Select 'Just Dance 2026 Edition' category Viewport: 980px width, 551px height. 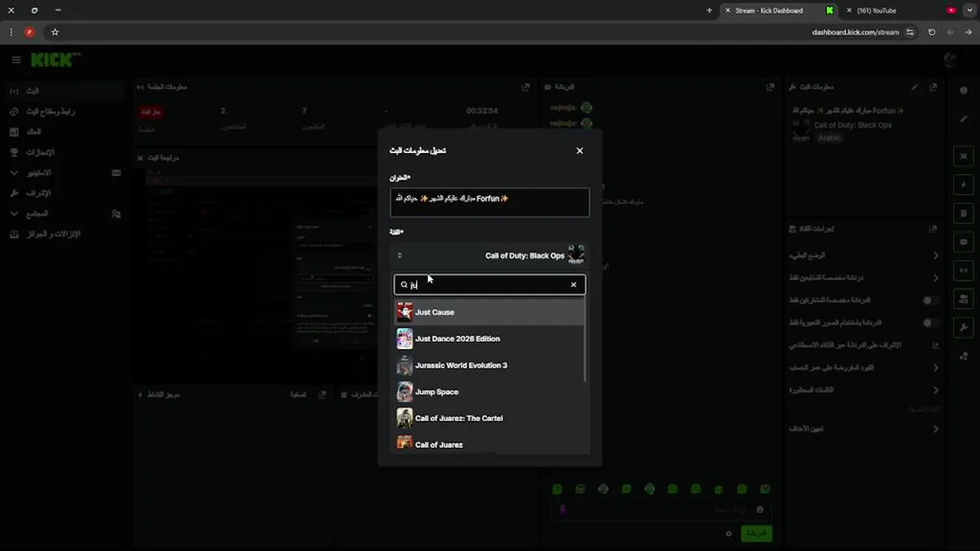pyautogui.click(x=489, y=338)
